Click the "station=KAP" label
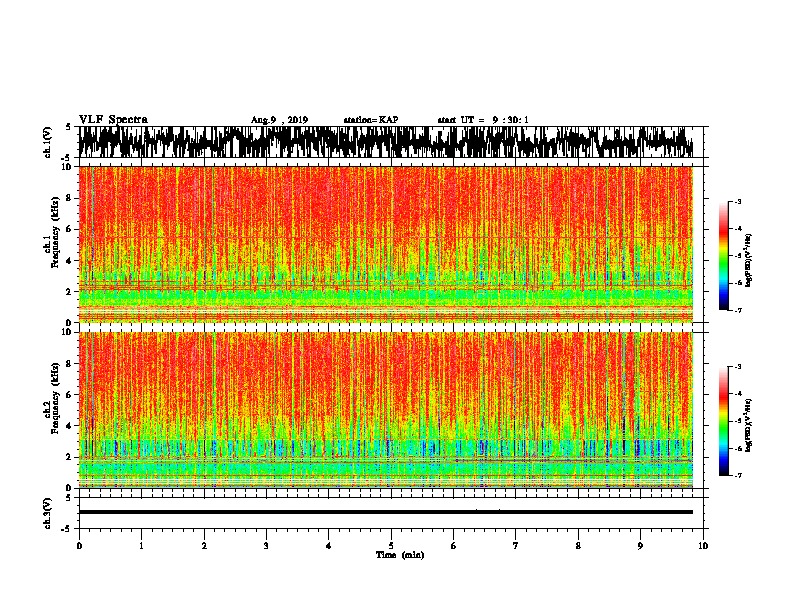The height and width of the screenshot is (612, 792). [371, 120]
